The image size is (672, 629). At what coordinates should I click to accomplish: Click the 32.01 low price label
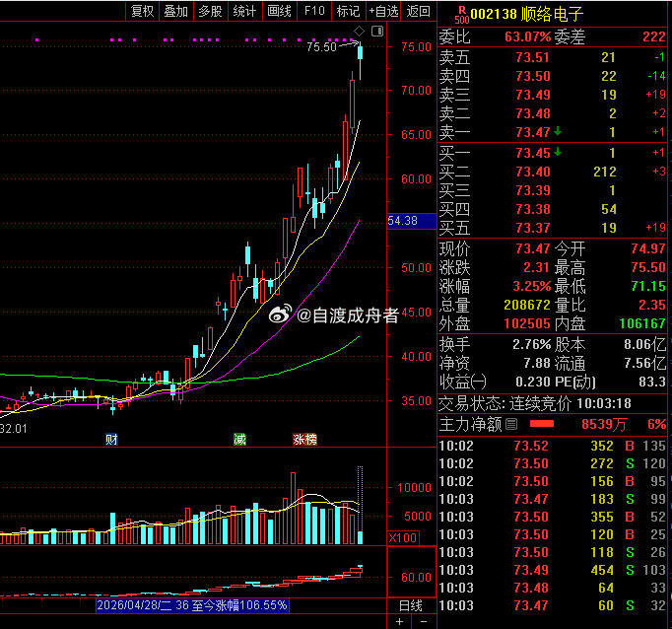tap(13, 429)
